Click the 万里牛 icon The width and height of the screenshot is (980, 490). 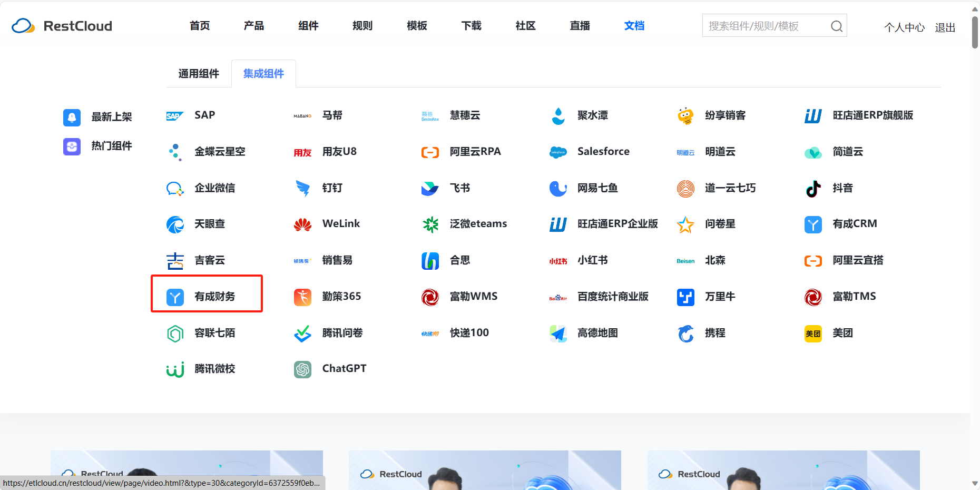(x=685, y=297)
